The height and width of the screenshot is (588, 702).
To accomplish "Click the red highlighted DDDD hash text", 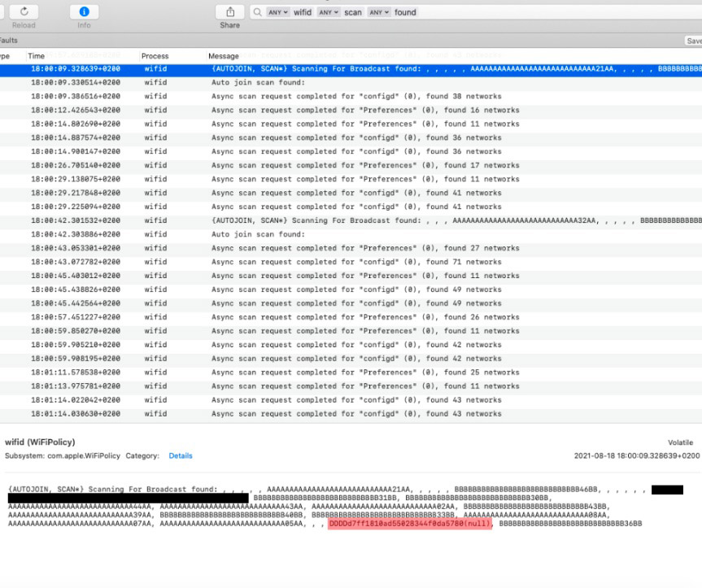I will 410,524.
